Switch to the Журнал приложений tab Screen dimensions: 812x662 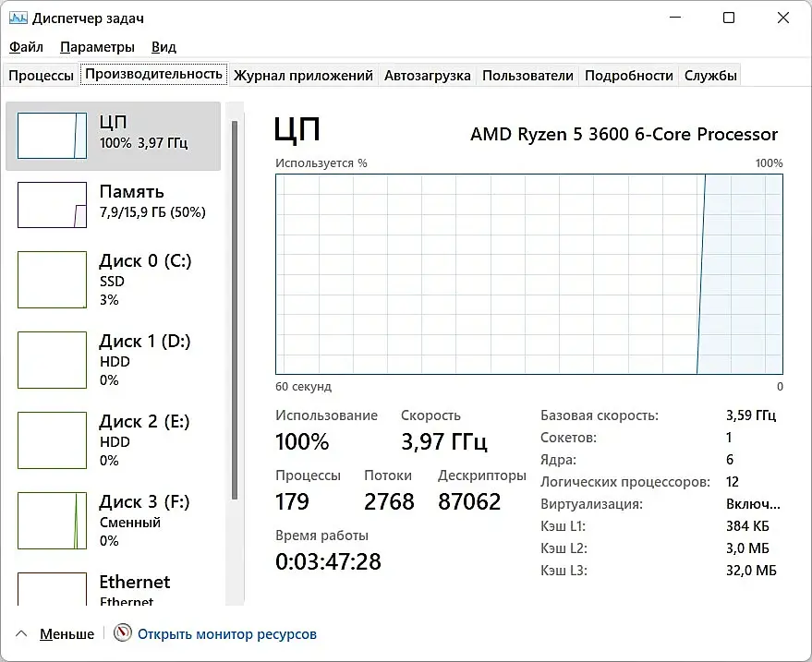coord(303,76)
